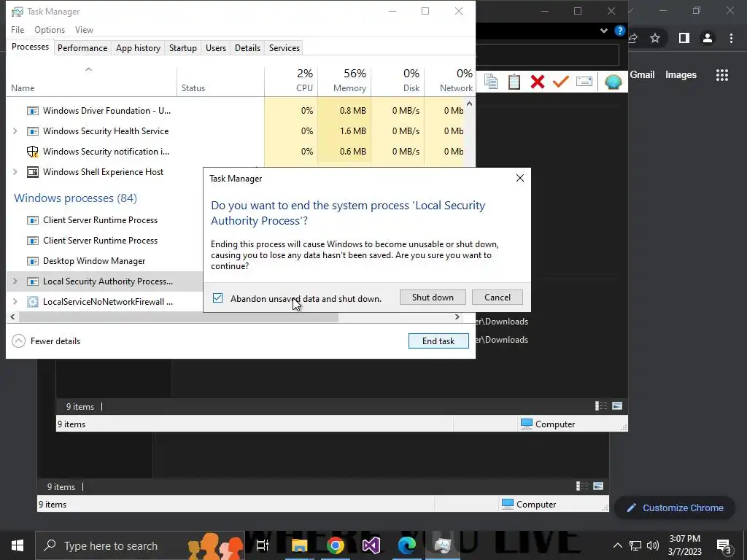Switch to the Details tab
Screen dimensions: 747x560
pos(247,47)
